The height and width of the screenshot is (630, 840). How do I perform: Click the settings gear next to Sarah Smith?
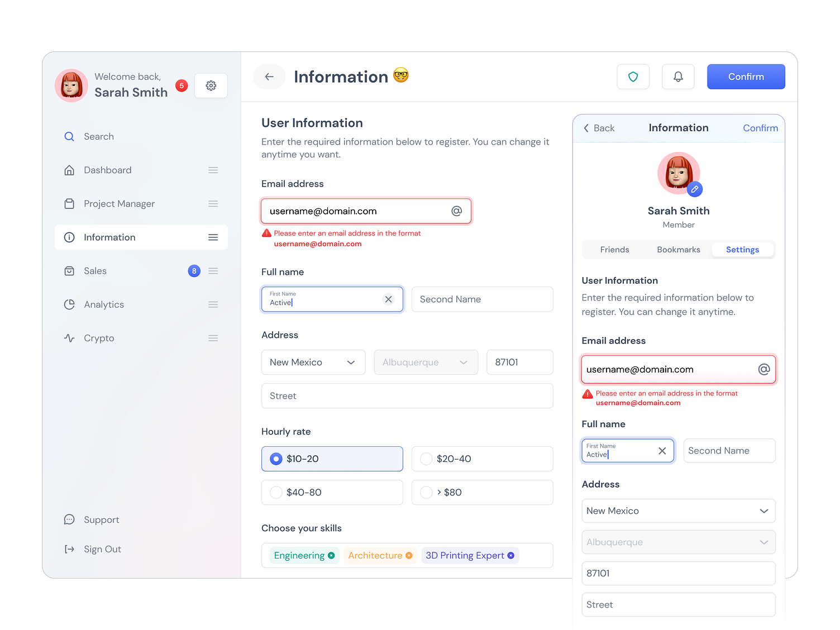click(211, 85)
